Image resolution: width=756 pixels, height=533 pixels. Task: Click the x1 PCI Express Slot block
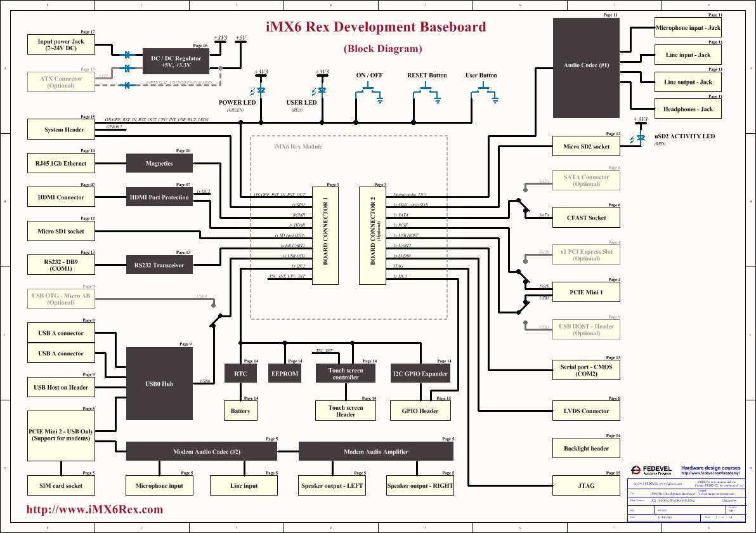click(x=586, y=255)
